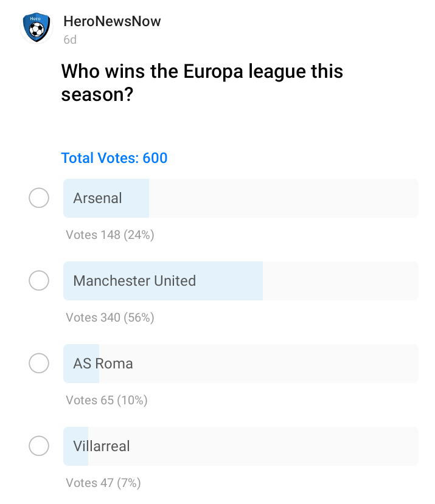Click the 6d post timestamp
This screenshot has height=504, width=435.
tap(70, 40)
